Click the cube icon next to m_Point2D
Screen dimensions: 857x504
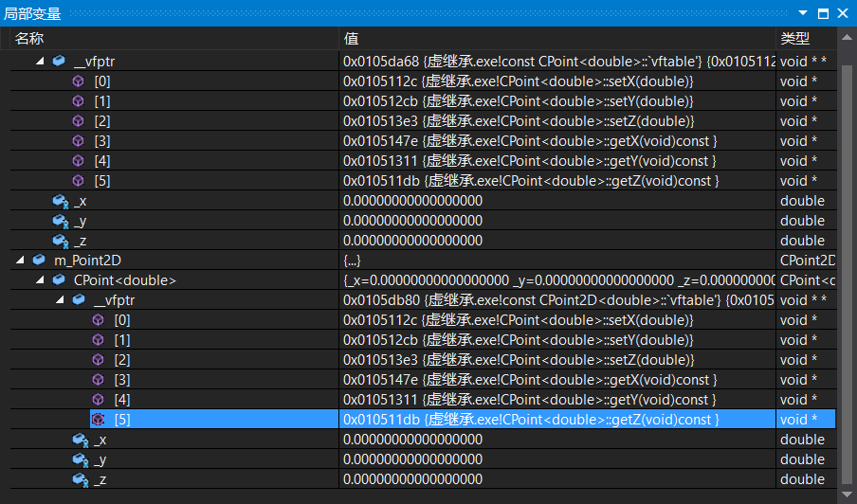[x=39, y=260]
